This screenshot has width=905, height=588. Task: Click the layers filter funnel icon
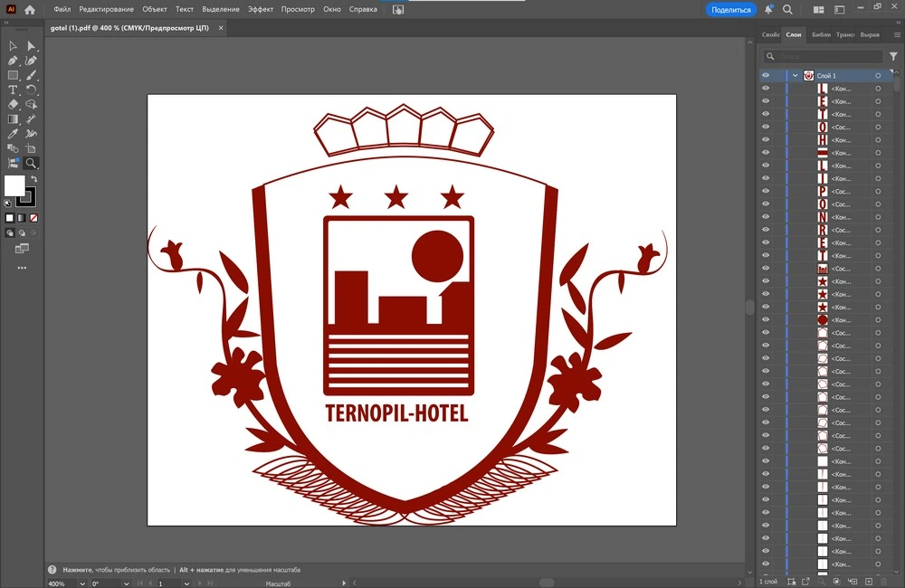(893, 56)
